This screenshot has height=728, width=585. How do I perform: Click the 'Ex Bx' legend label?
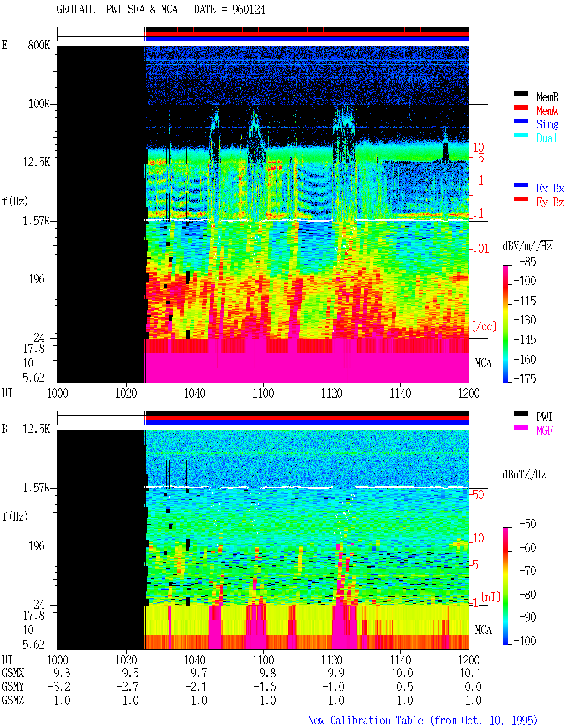coord(550,188)
